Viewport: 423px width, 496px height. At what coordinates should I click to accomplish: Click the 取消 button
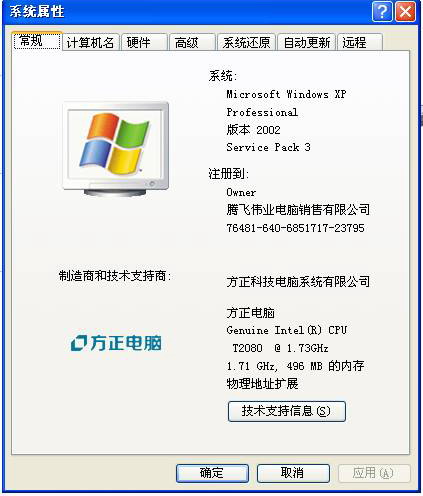point(293,473)
